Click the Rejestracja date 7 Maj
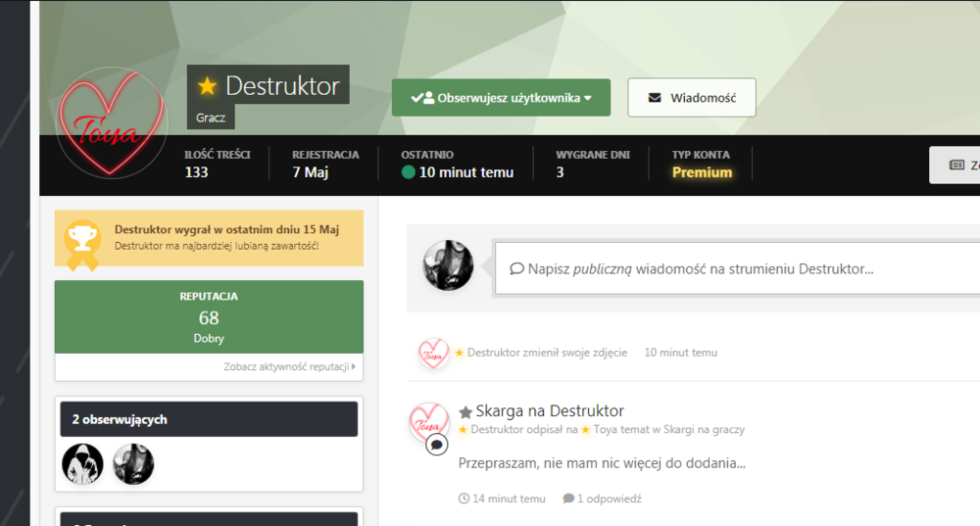The width and height of the screenshot is (980, 526). (310, 172)
